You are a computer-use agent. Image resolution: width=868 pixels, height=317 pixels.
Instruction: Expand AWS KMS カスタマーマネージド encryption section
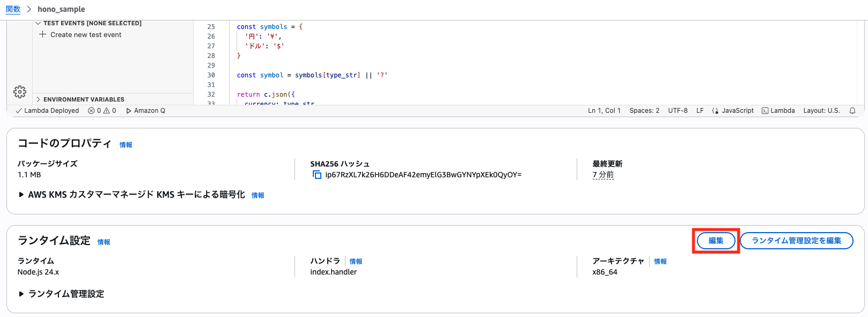pos(21,195)
